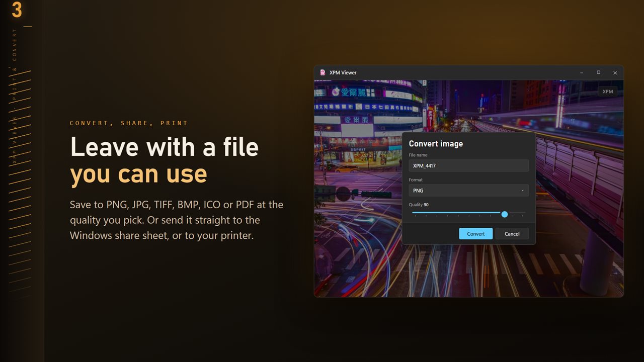644x362 pixels.
Task: Open the Format dropdown showing PNG
Action: click(468, 191)
